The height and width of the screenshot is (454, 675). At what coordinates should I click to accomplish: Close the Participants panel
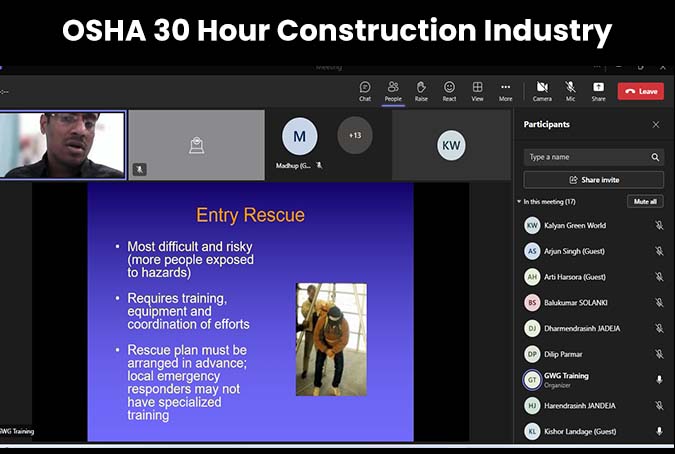pyautogui.click(x=656, y=125)
